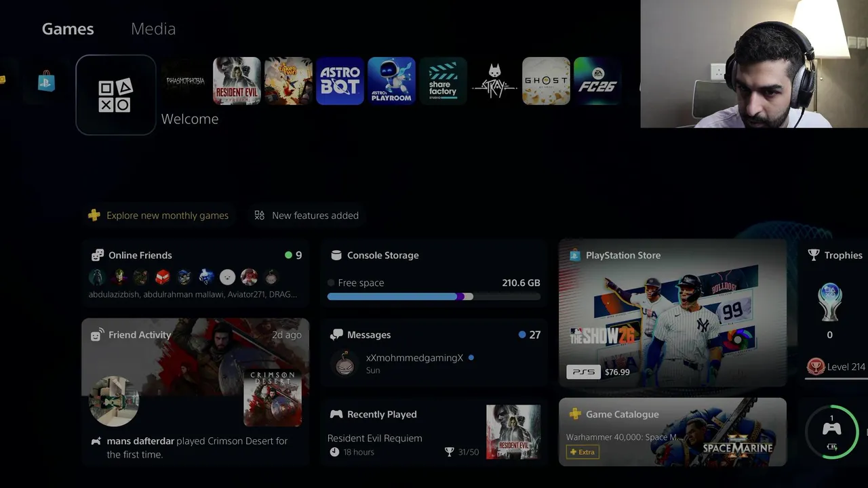Open the Game Library welcome tile
Image resolution: width=868 pixels, height=488 pixels.
tap(116, 95)
